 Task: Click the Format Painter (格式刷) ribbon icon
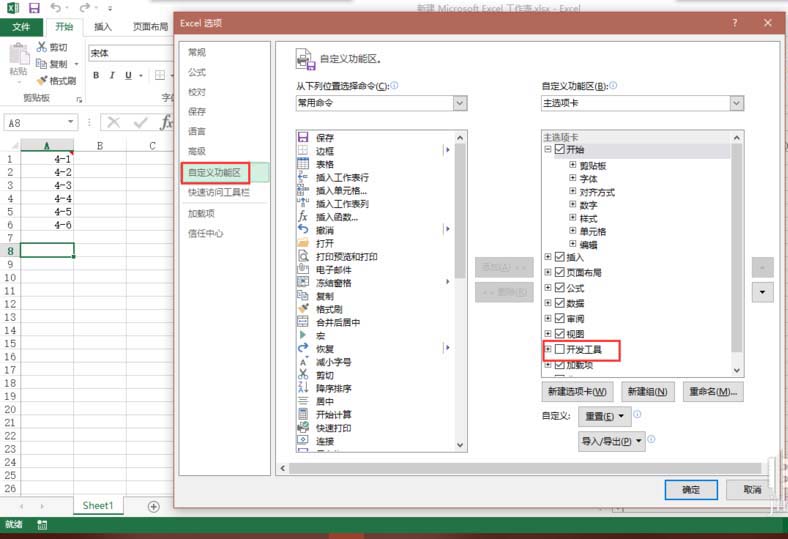42,80
